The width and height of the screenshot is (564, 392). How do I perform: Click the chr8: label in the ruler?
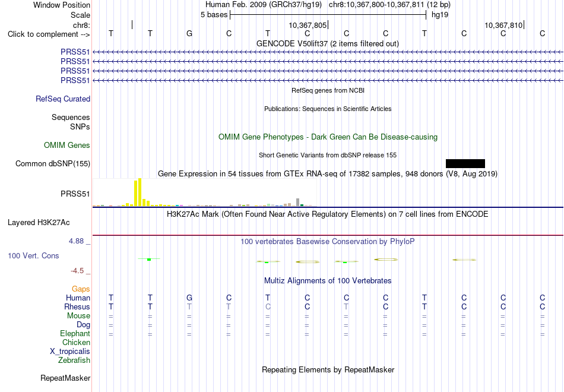pyautogui.click(x=81, y=25)
